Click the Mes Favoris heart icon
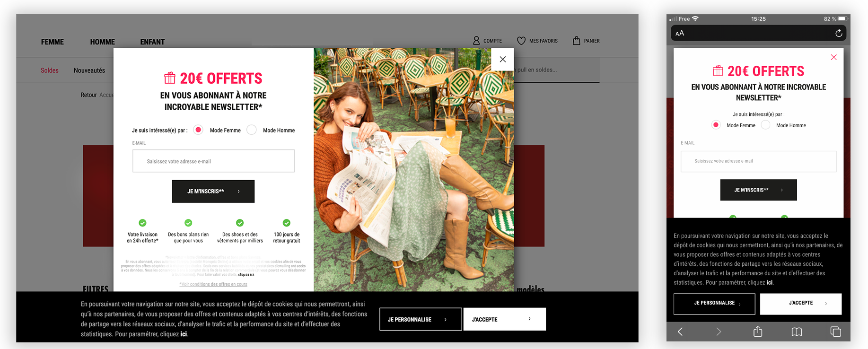 point(521,41)
